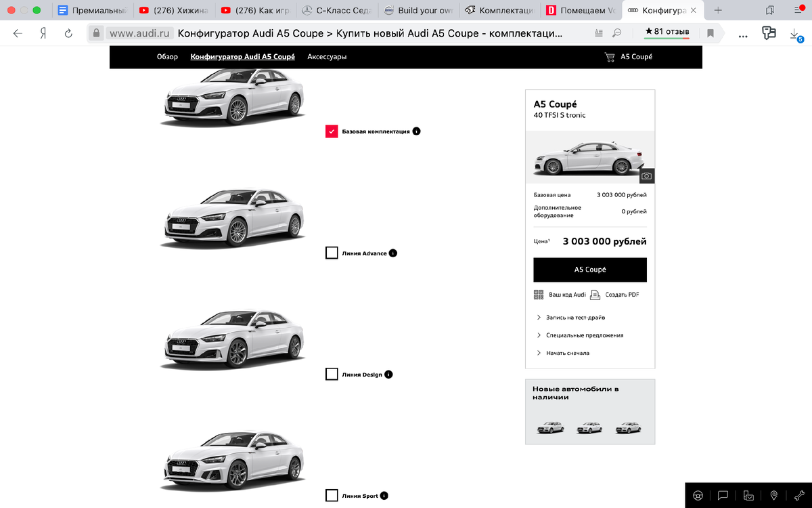Click the PDF document icon
The width and height of the screenshot is (812, 508).
click(595, 295)
